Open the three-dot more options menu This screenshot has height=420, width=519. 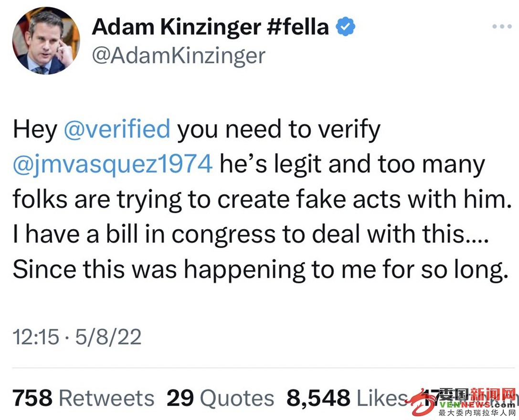(502, 26)
